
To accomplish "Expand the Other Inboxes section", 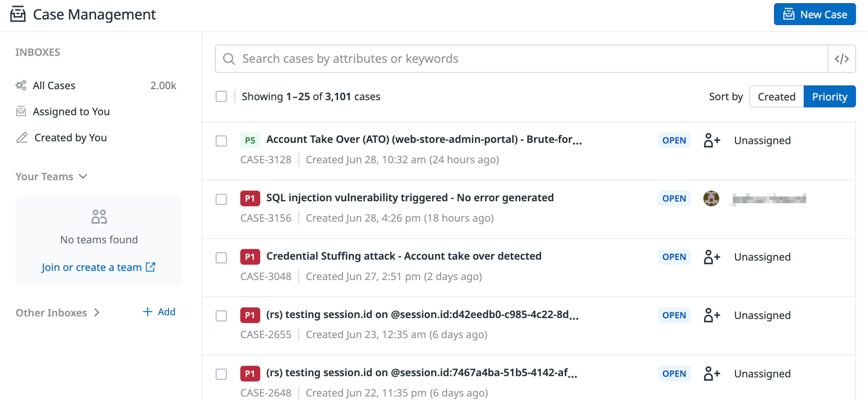I will coord(97,313).
